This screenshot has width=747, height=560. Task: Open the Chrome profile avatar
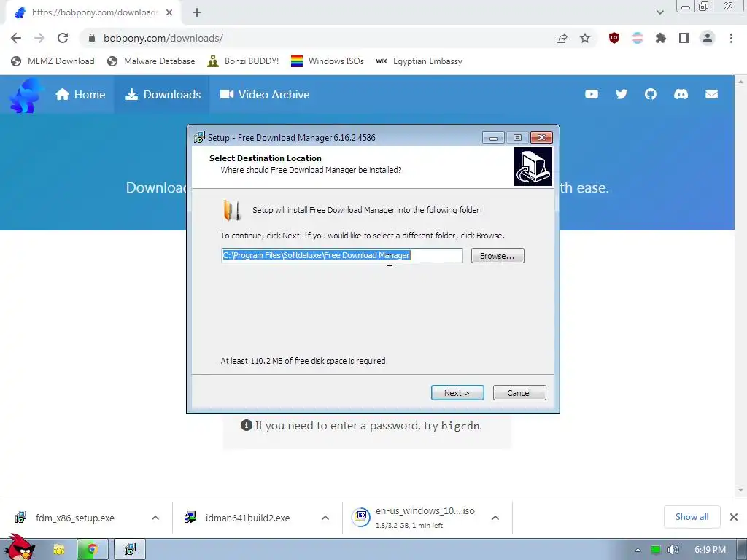pyautogui.click(x=708, y=38)
